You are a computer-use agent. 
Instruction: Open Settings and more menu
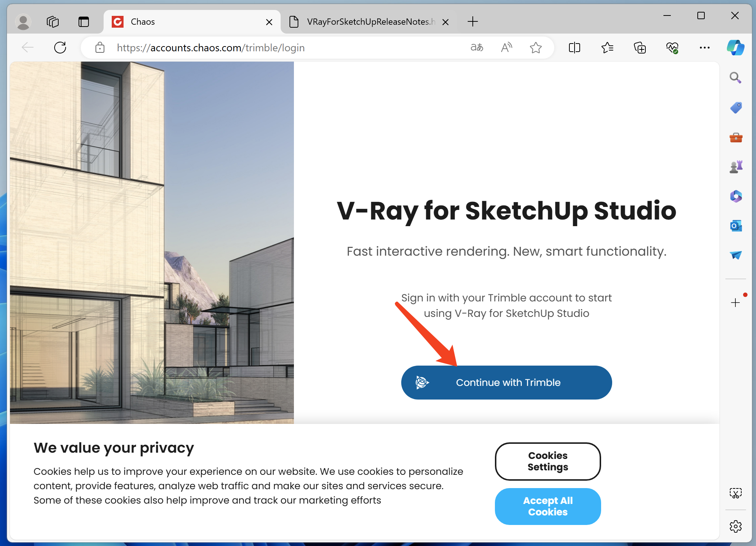704,48
